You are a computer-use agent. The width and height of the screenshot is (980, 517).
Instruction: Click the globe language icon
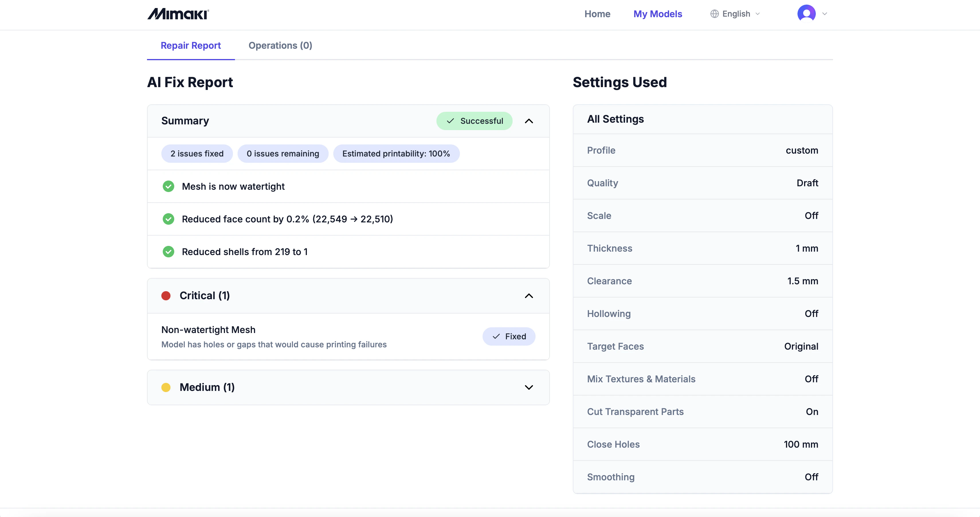tap(714, 14)
